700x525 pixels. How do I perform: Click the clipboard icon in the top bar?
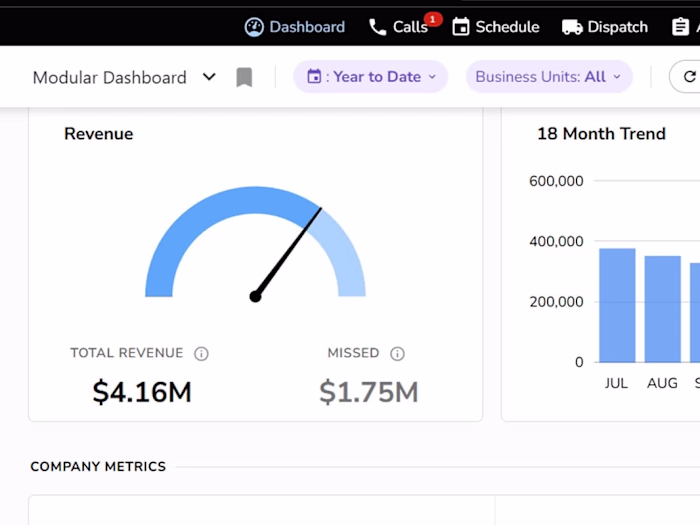[681, 27]
